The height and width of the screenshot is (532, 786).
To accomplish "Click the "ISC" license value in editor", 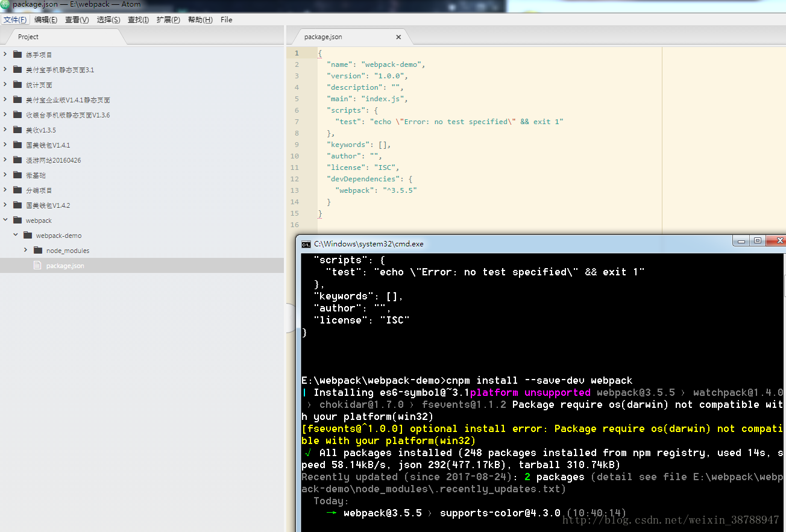I will 385,167.
